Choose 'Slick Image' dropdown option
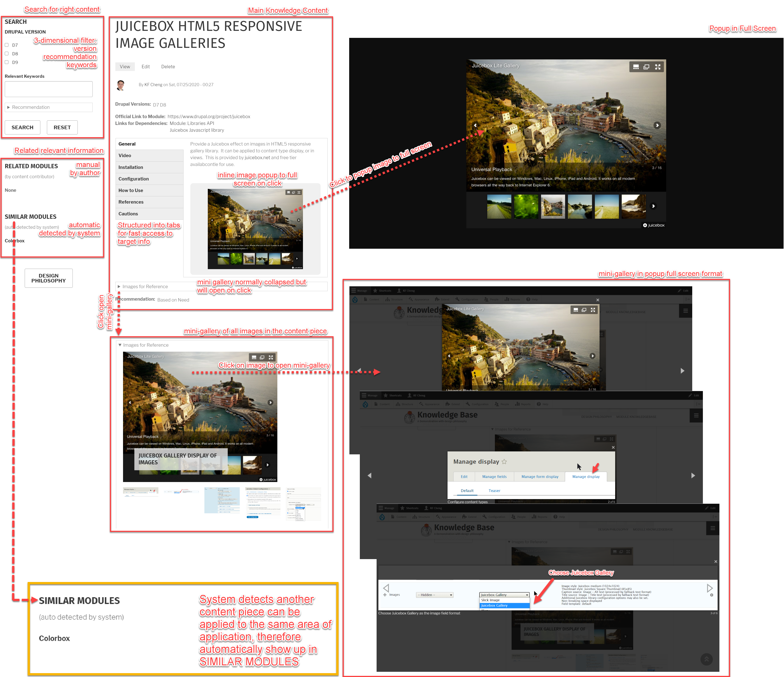This screenshot has width=784, height=677. point(504,600)
